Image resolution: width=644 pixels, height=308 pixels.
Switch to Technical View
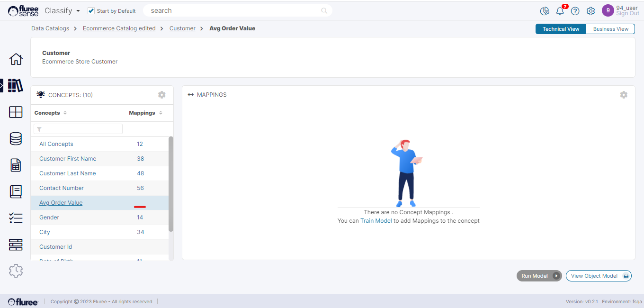[561, 29]
